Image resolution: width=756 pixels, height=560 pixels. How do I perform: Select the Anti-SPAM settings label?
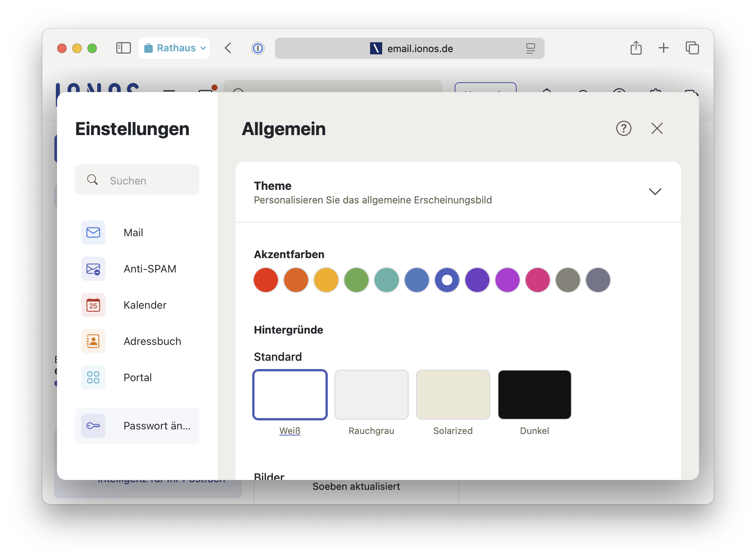pos(150,269)
